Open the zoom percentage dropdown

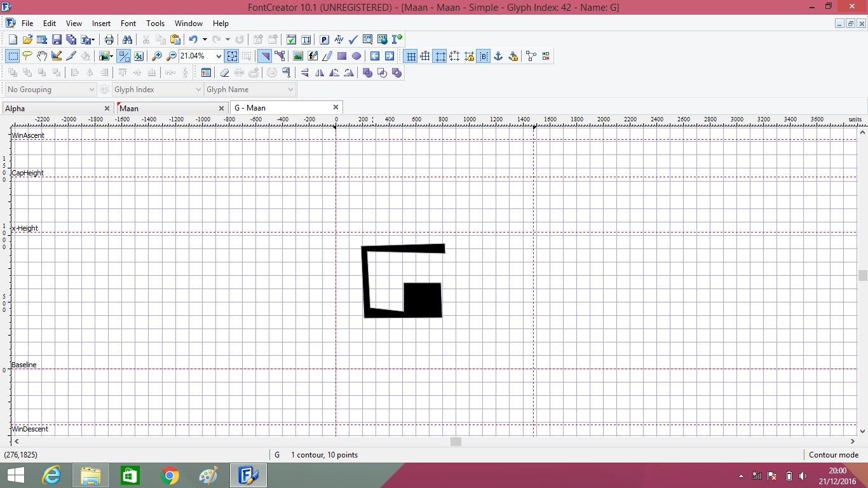(219, 56)
